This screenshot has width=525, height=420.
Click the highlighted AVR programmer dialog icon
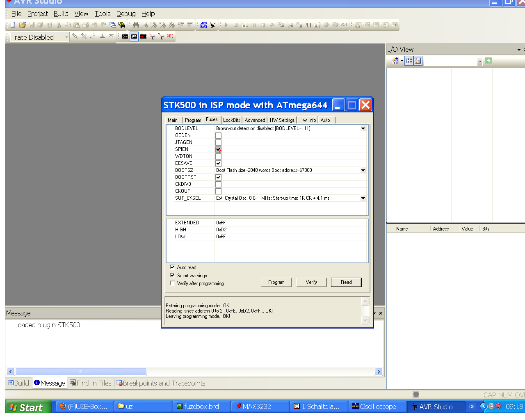coord(134,37)
